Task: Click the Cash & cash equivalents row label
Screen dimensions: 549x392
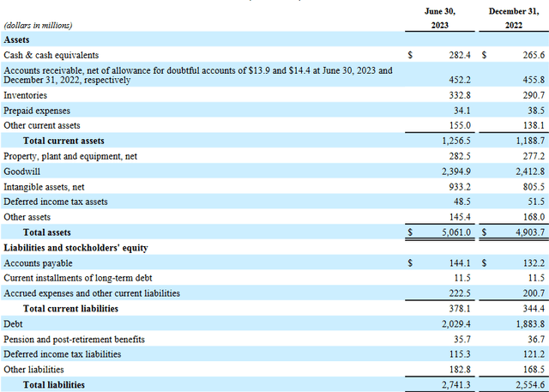Action: point(51,55)
